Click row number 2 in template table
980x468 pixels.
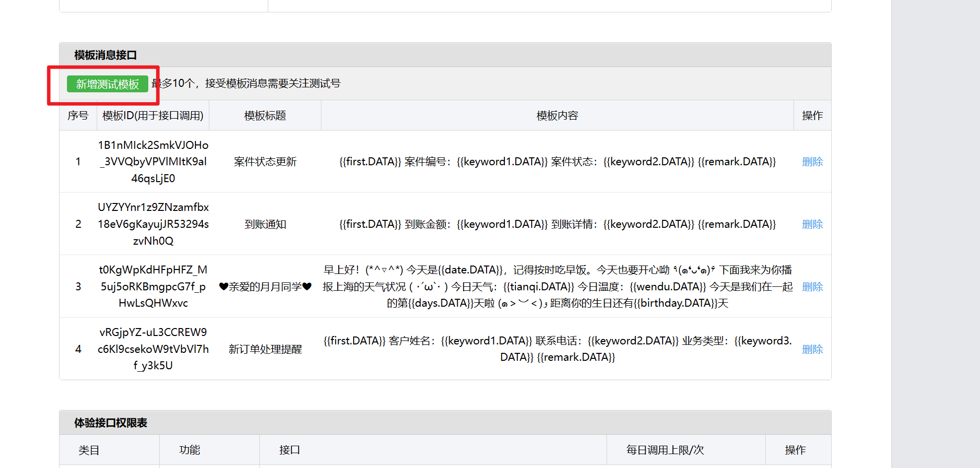[x=78, y=224]
